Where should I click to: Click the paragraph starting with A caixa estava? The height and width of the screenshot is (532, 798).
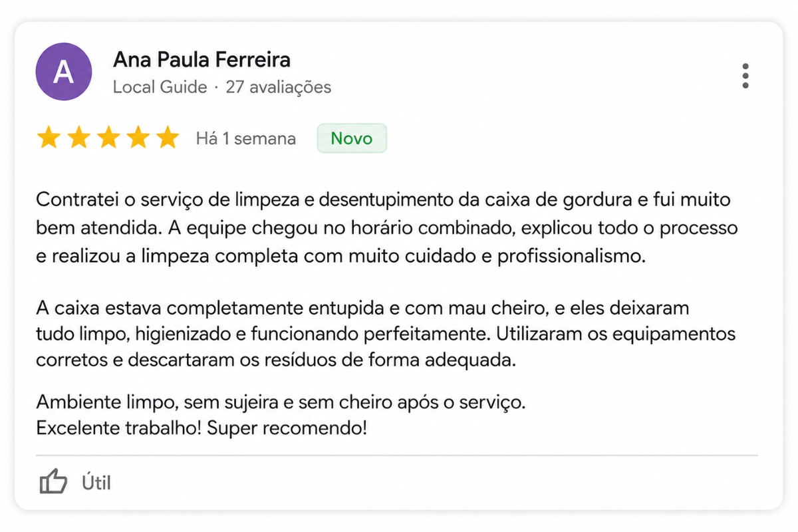click(386, 335)
